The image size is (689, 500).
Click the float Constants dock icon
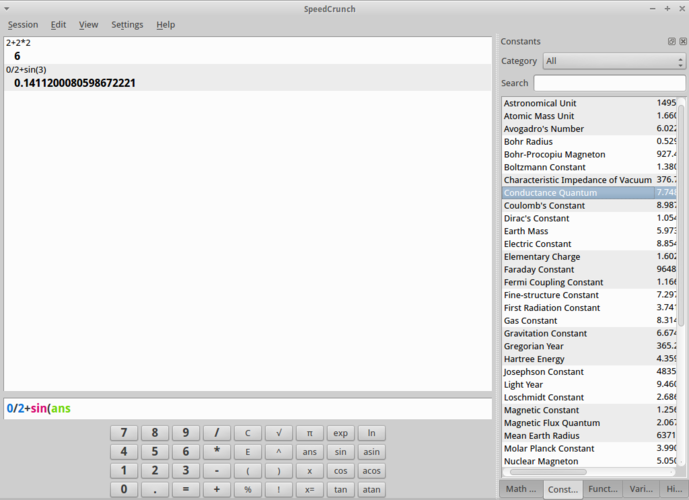[x=671, y=41]
